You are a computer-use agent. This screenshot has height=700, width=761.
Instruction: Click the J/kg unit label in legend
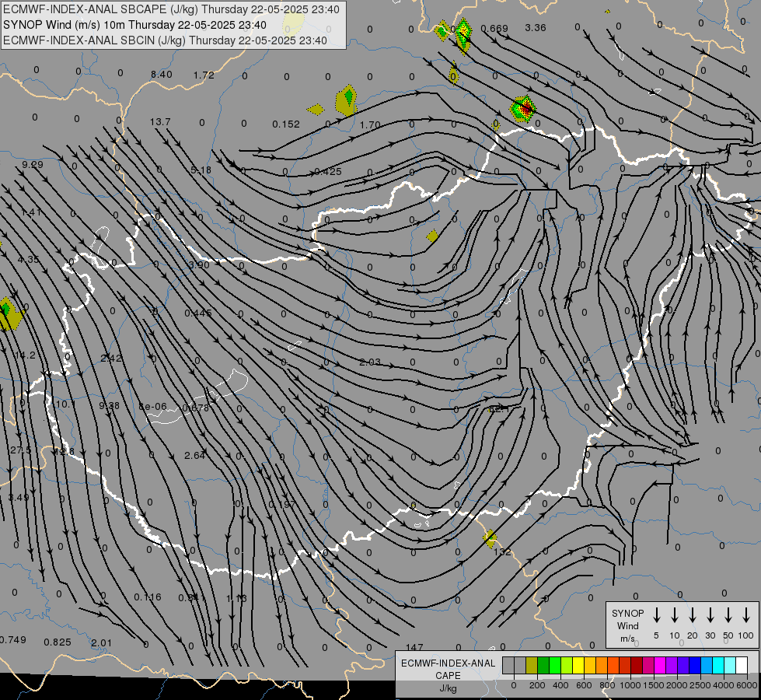point(448,688)
